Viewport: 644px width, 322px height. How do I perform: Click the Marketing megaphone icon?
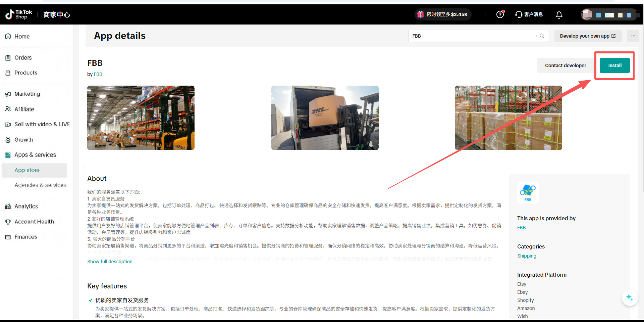pos(8,94)
